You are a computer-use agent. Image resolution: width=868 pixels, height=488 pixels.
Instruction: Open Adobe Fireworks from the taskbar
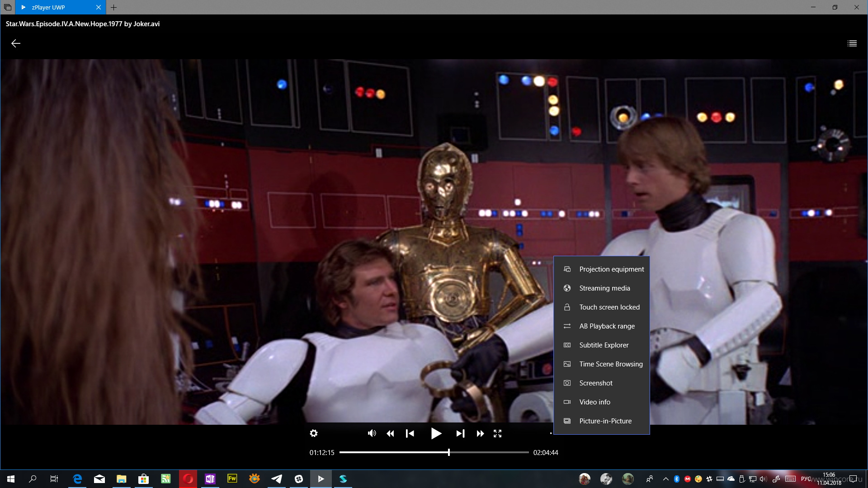pos(232,479)
